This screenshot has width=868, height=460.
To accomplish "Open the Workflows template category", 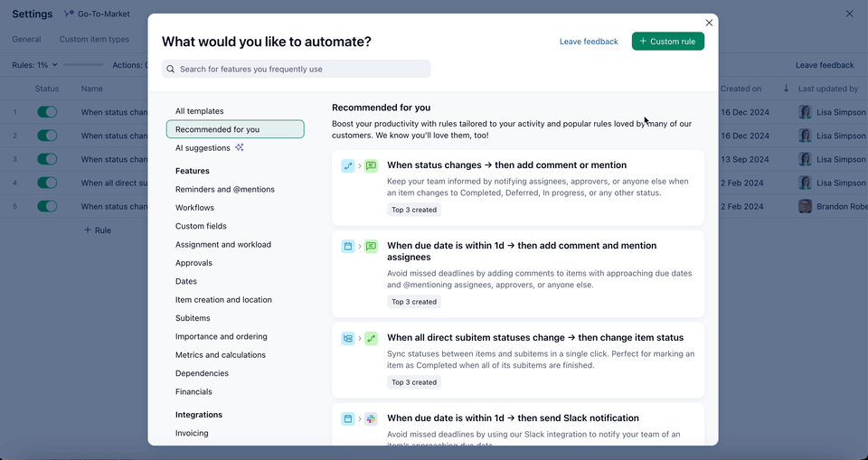I will point(194,208).
